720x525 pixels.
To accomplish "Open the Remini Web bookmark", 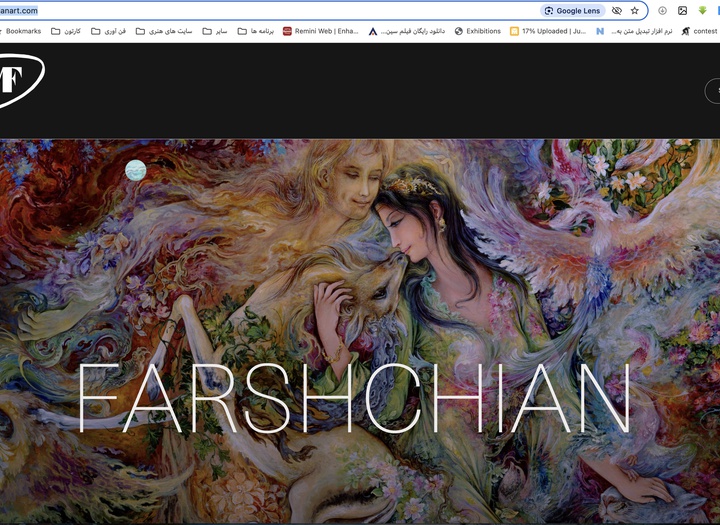I will click(x=321, y=31).
